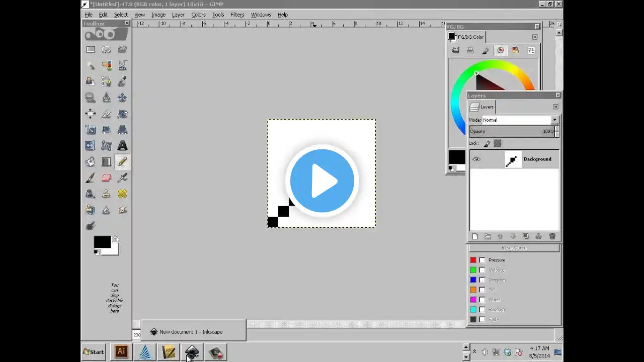Delete layer using trash icon
Screen dimensions: 644x362
(552, 236)
